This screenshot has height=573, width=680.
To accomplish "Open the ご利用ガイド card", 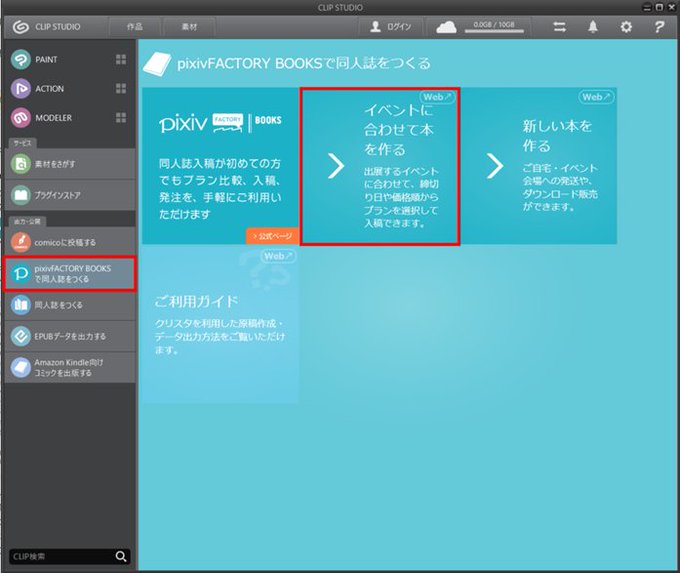I will coord(220,325).
